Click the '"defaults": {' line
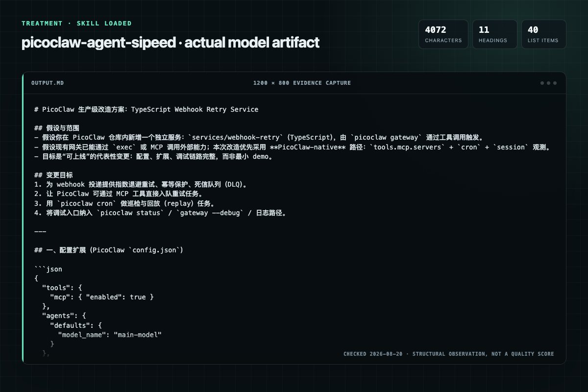Viewport: 588px width, 392px height. (x=75, y=325)
